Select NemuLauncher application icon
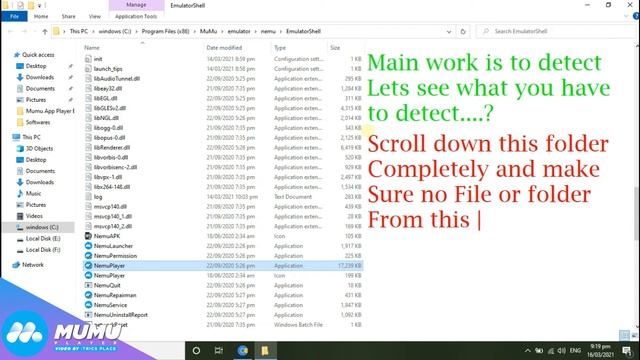Viewport: 640px width, 360px height. (x=88, y=246)
